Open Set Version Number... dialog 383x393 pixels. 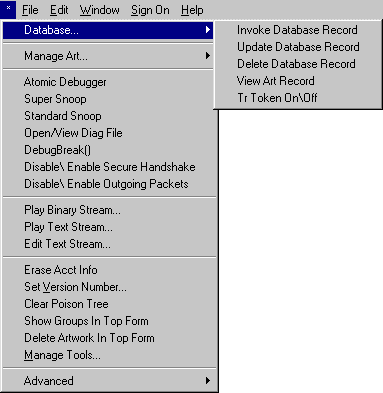coord(75,287)
